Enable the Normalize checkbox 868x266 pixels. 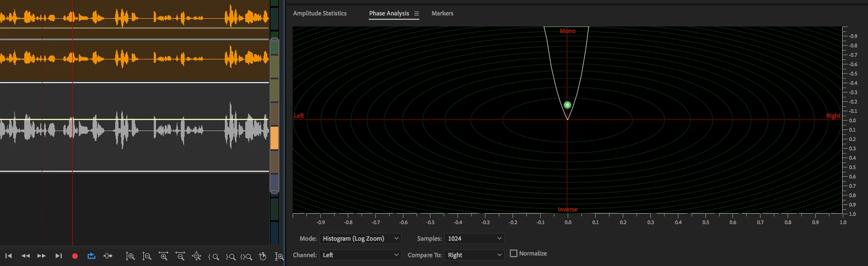tap(514, 253)
